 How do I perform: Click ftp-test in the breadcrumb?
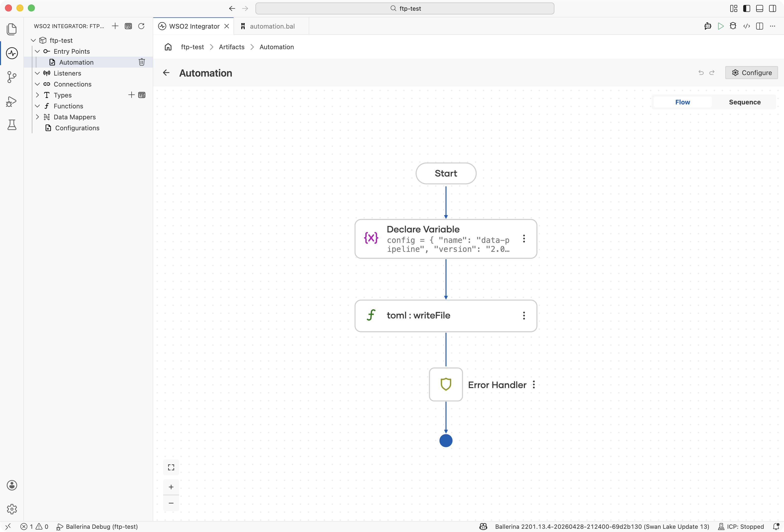click(192, 47)
